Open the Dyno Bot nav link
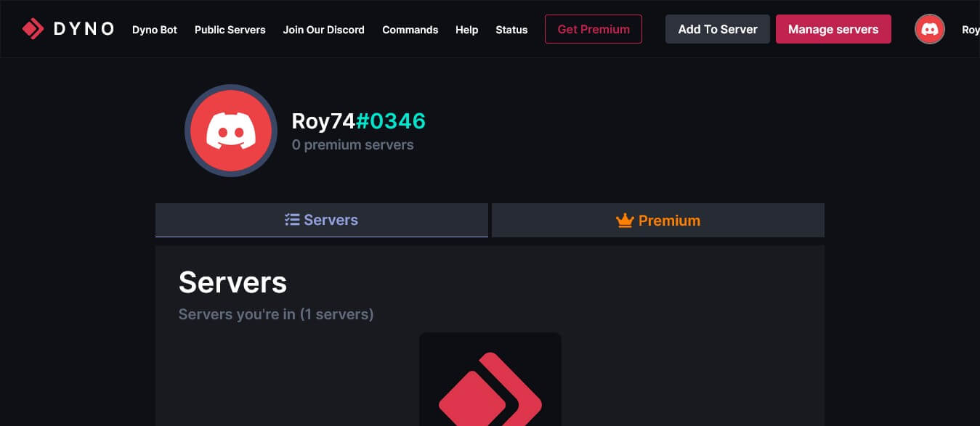The image size is (980, 426). 155,30
